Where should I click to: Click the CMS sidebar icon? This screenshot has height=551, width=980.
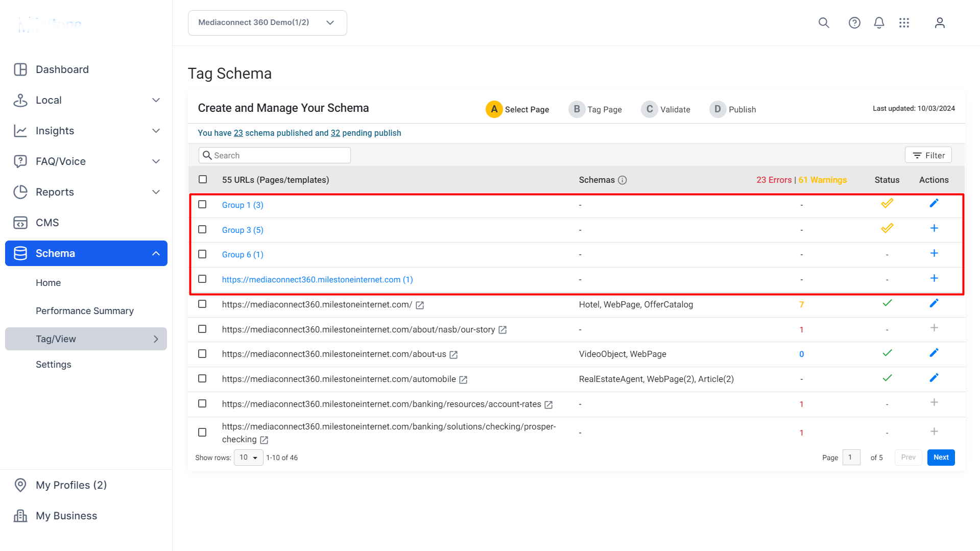20,223
